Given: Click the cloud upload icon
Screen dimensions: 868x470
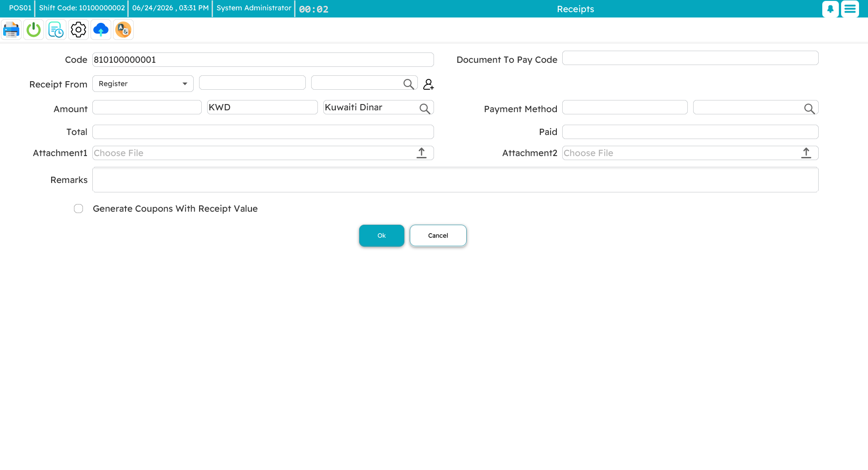Looking at the screenshot, I should click(101, 30).
